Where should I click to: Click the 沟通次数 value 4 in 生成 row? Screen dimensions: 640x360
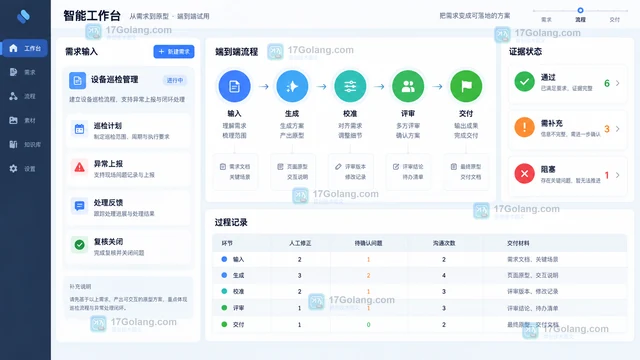click(444, 276)
